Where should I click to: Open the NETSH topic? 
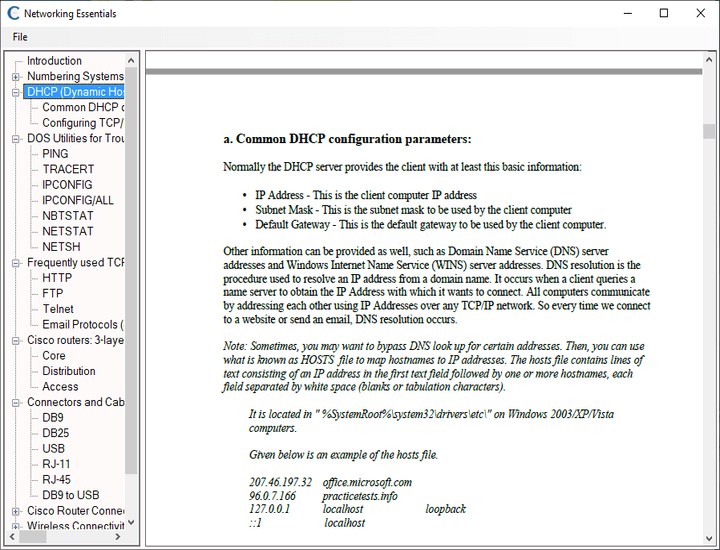(x=61, y=247)
